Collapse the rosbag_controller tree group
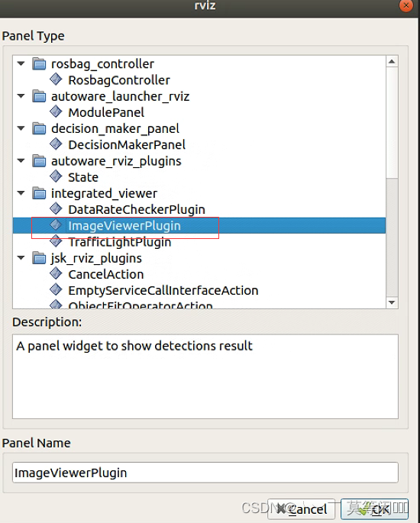Screen dimensions: 420x523 pyautogui.click(x=21, y=63)
